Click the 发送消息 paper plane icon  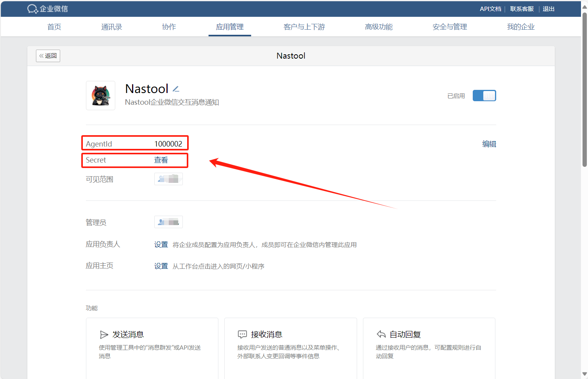[104, 334]
